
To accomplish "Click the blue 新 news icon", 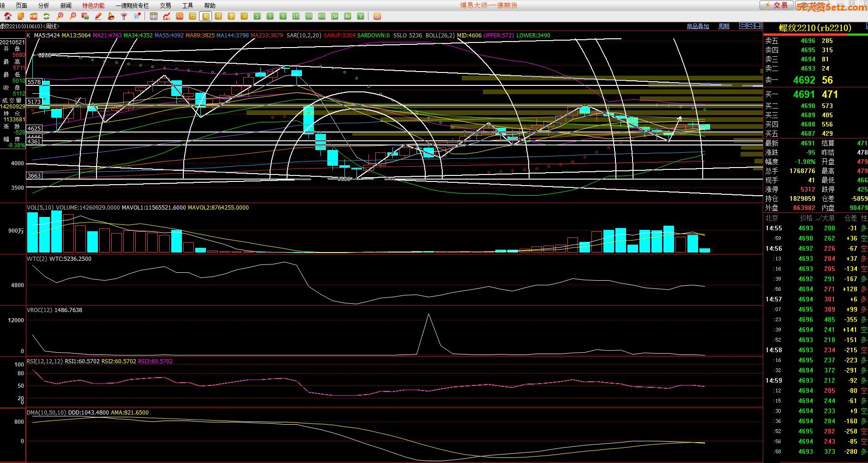I will click(x=137, y=16).
